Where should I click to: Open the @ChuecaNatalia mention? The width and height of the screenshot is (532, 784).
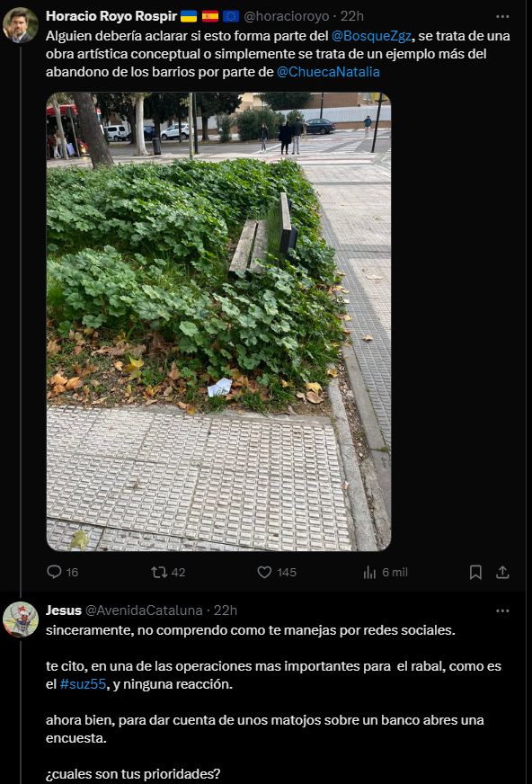click(328, 72)
